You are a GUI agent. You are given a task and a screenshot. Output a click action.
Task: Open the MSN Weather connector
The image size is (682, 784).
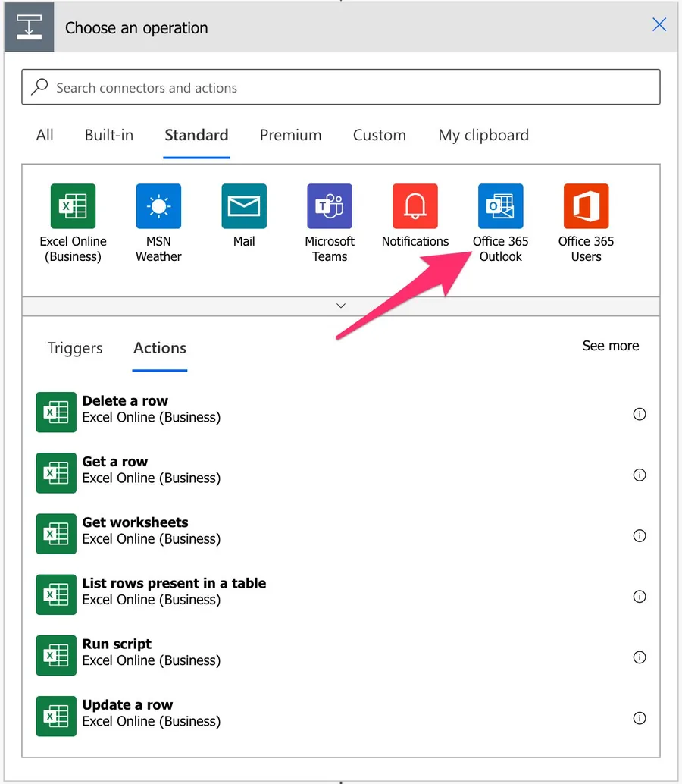click(158, 206)
